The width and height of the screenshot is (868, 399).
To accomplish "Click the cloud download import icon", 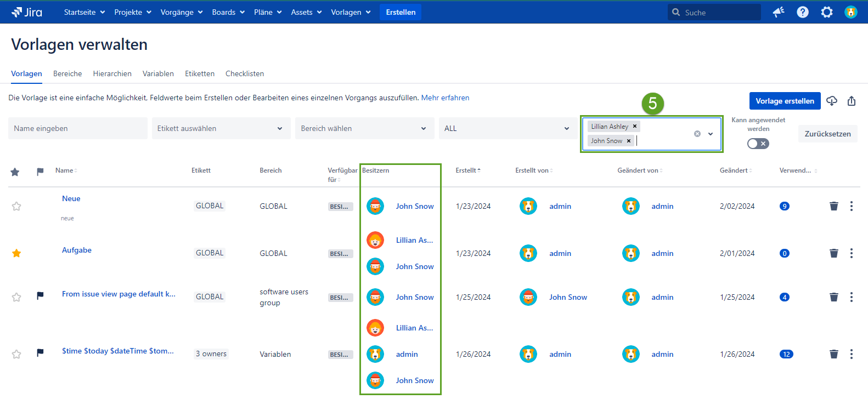I will 832,101.
